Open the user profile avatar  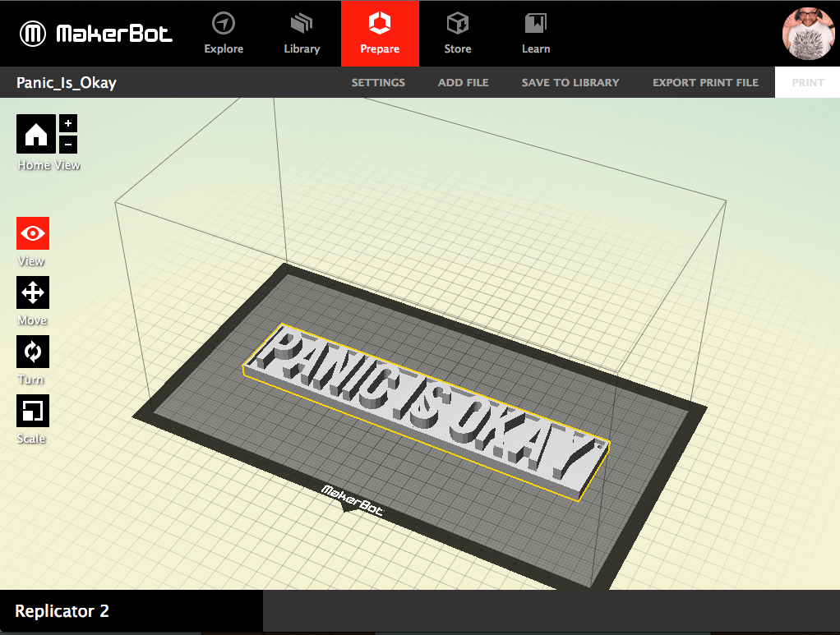pos(809,34)
